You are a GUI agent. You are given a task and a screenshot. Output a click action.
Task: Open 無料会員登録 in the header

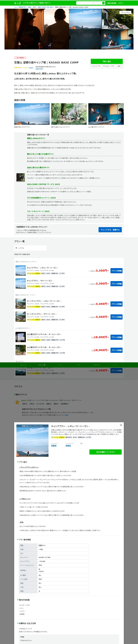pyautogui.click(x=112, y=3)
